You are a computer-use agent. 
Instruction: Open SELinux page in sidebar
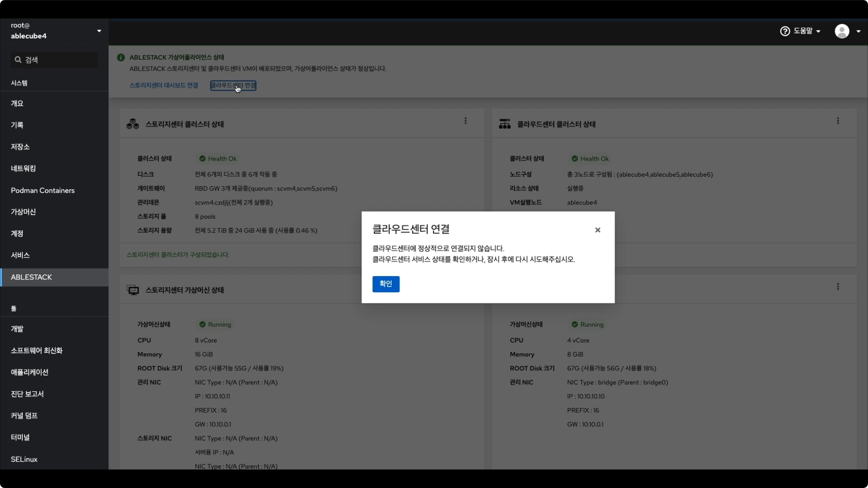pyautogui.click(x=54, y=459)
